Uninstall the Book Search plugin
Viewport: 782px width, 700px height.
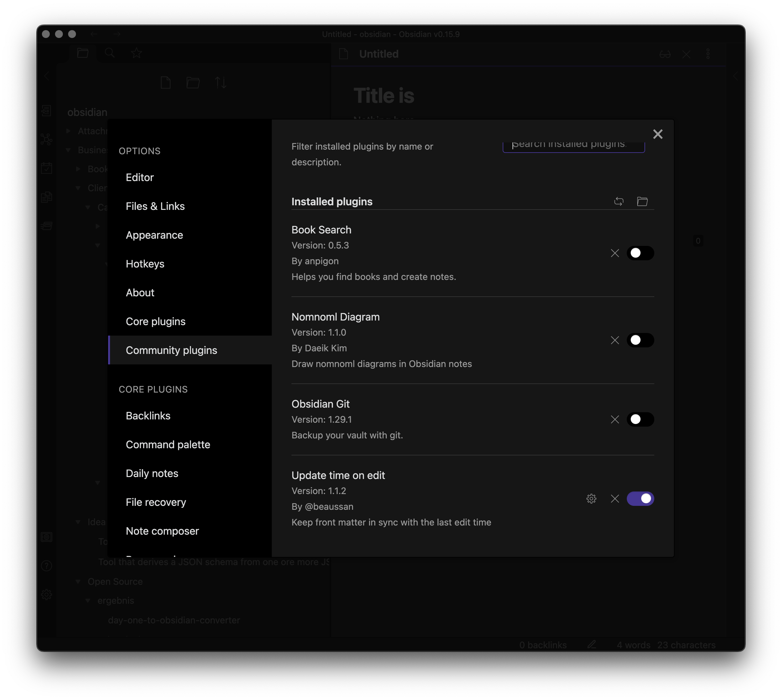[615, 253]
